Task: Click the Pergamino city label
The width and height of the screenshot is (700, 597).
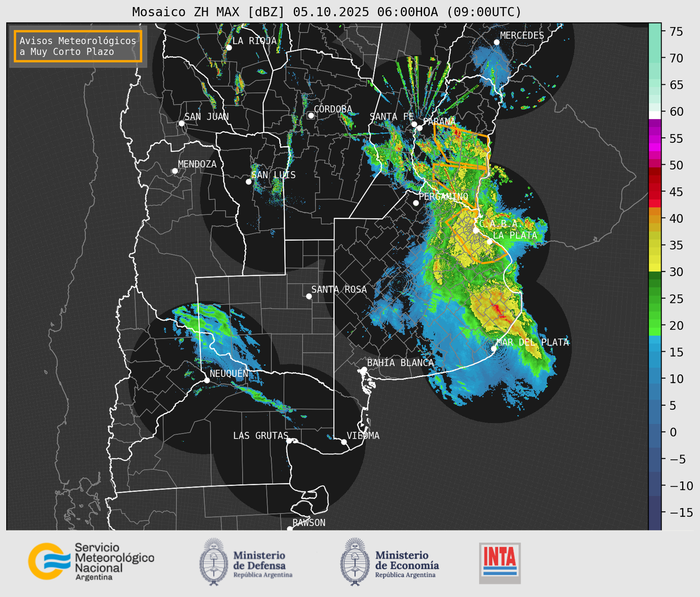Action: 443,196
